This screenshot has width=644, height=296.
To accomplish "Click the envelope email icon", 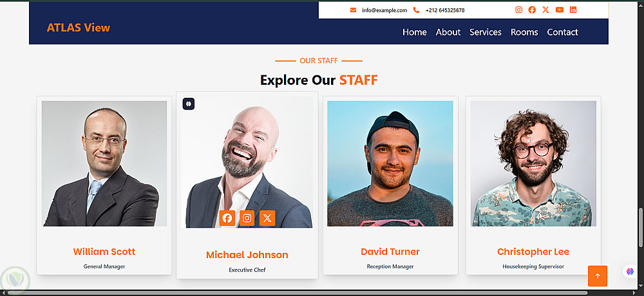I will pos(353,10).
